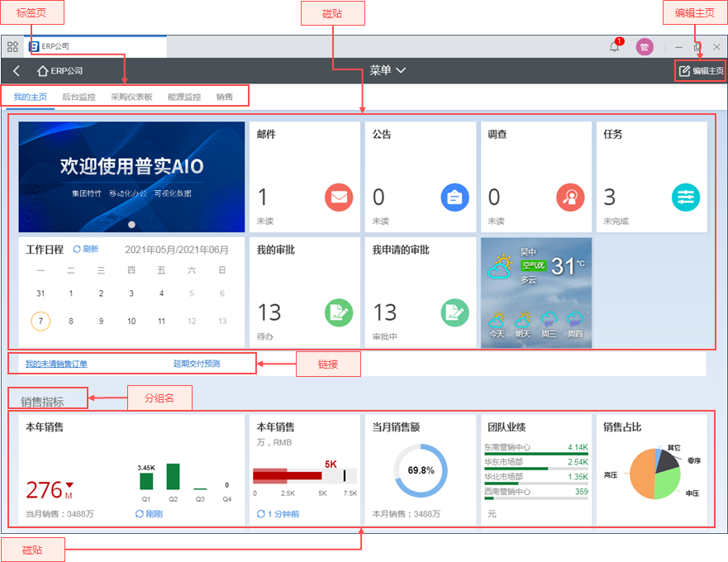This screenshot has height=562, width=728.
Task: Click the survey magnifier icon
Action: coord(570,197)
